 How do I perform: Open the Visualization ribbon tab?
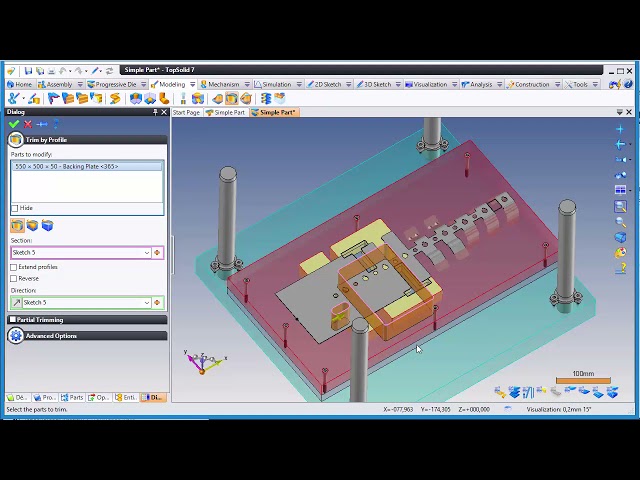430,85
